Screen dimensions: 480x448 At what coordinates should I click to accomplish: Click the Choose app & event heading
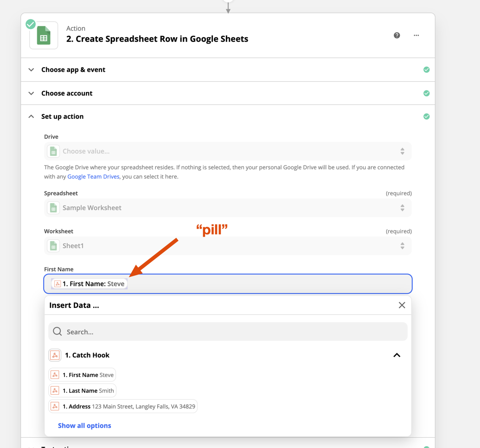pos(73,70)
